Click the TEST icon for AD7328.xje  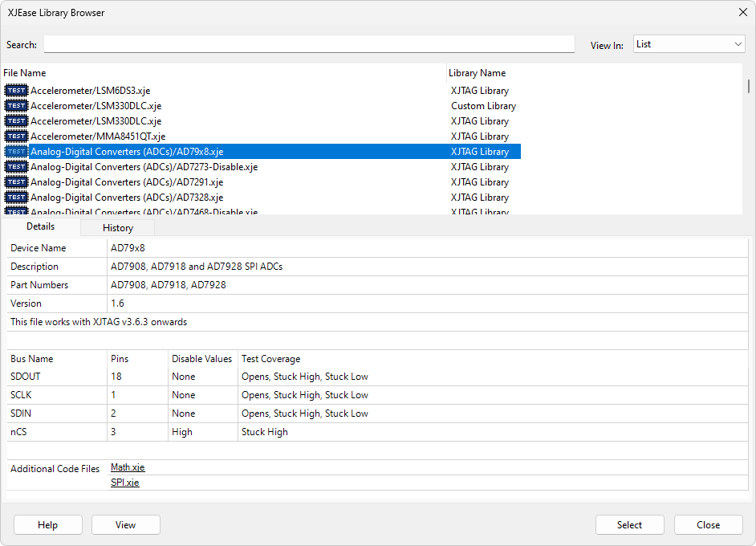coord(16,198)
